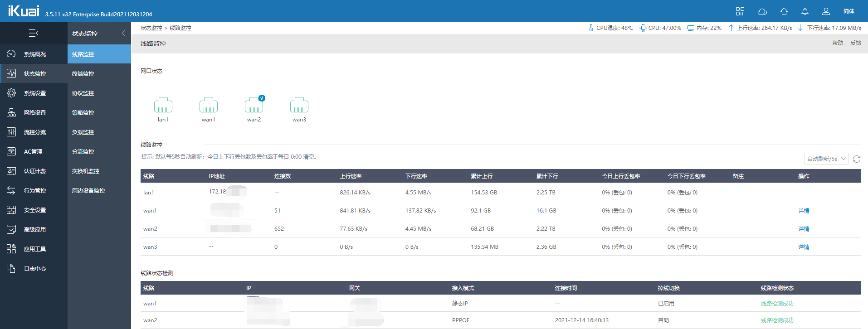Click the 流控分流 sliders icon

[x=11, y=132]
